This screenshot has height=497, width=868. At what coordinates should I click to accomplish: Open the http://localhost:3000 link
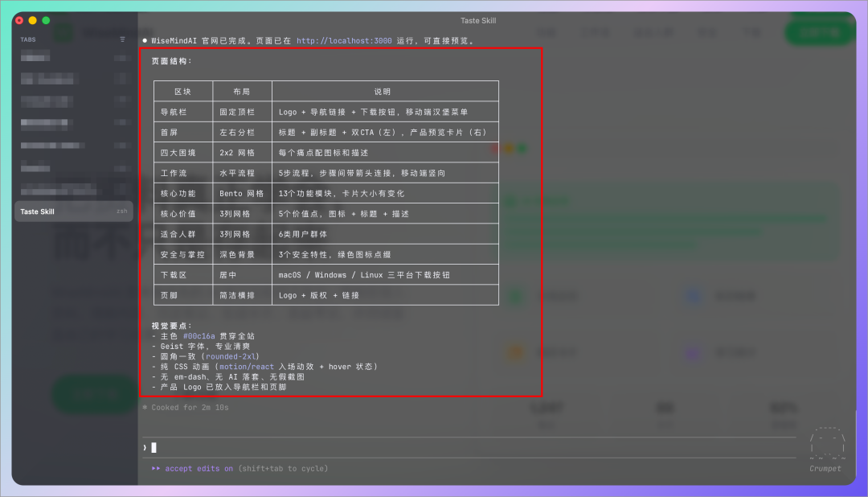(x=344, y=41)
